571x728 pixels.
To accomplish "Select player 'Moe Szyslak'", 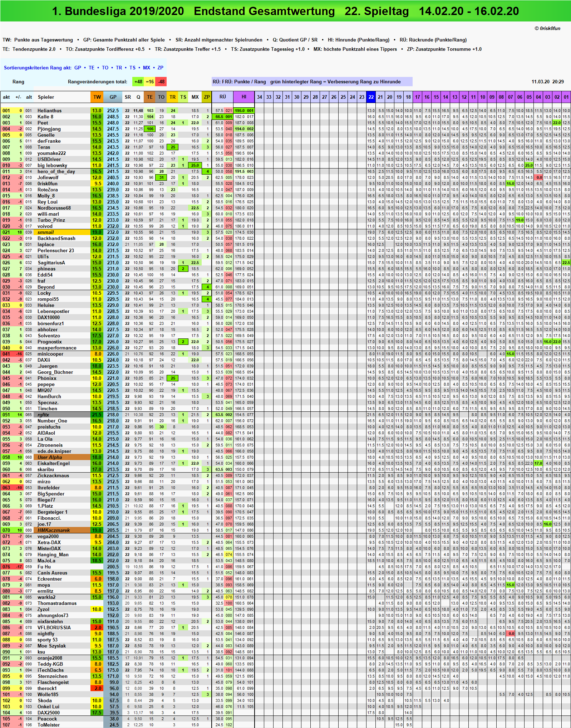I will pos(51,646).
